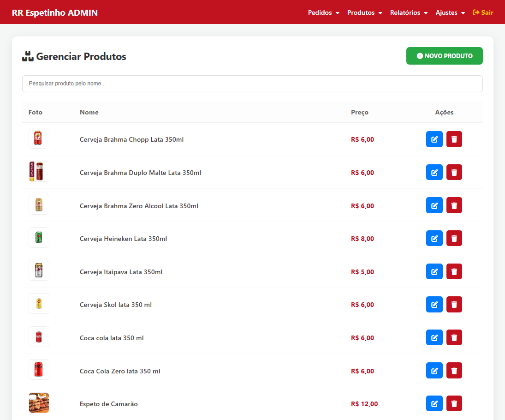Edit Coca cola lata 350 ml
This screenshot has width=505, height=420.
[x=434, y=338]
